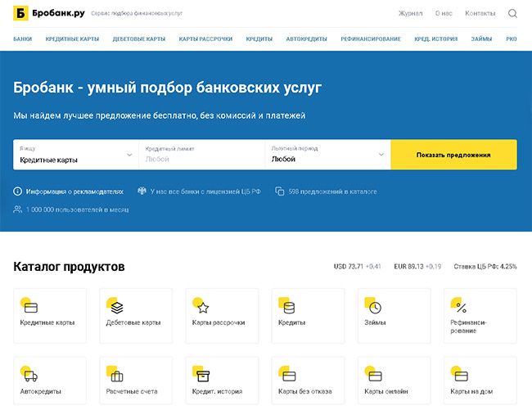The width and height of the screenshot is (532, 410).
Task: Click Каталог продуктов heading
Action: coord(69,267)
